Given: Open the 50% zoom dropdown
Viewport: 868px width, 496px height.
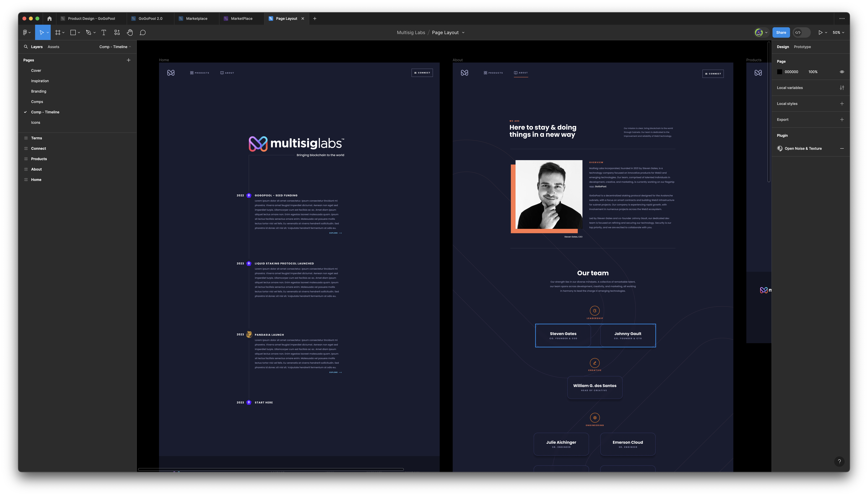Looking at the screenshot, I should [x=838, y=32].
